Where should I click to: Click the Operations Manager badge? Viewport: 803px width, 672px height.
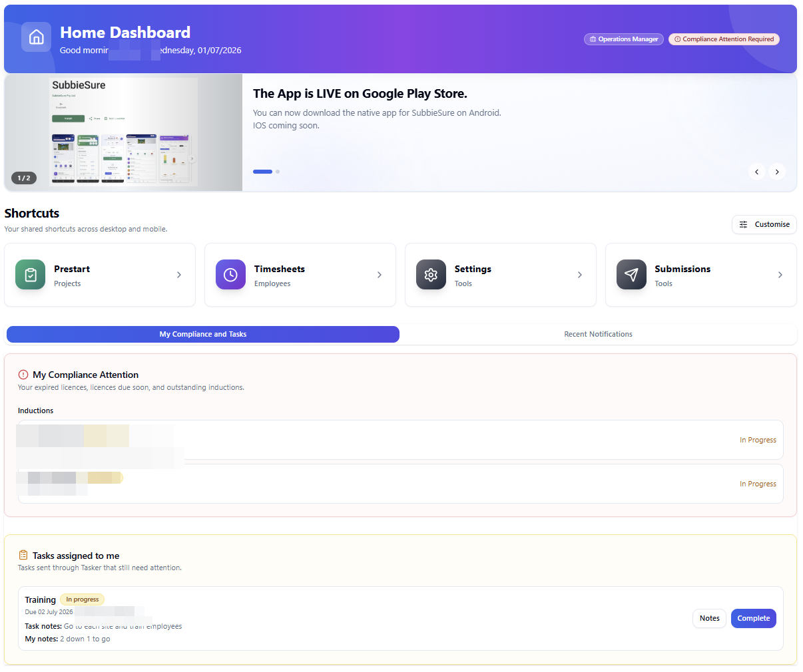(624, 39)
